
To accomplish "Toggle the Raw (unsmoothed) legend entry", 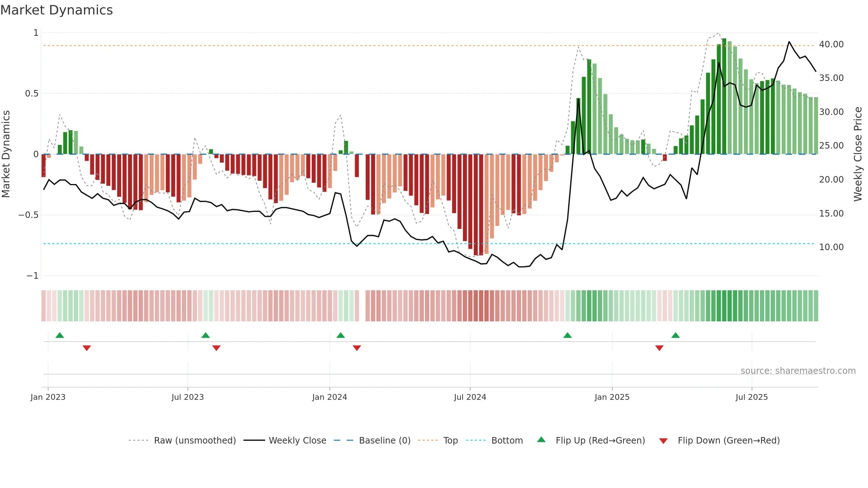I will 182,440.
